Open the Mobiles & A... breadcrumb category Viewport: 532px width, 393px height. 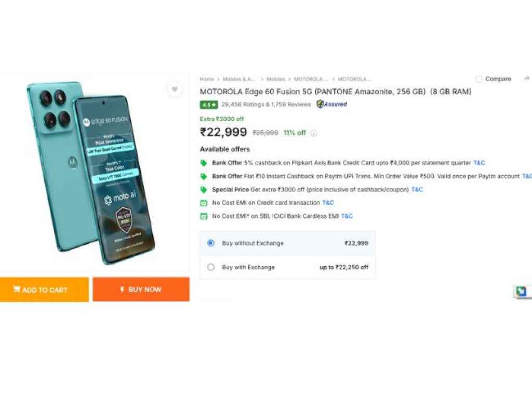click(x=239, y=79)
